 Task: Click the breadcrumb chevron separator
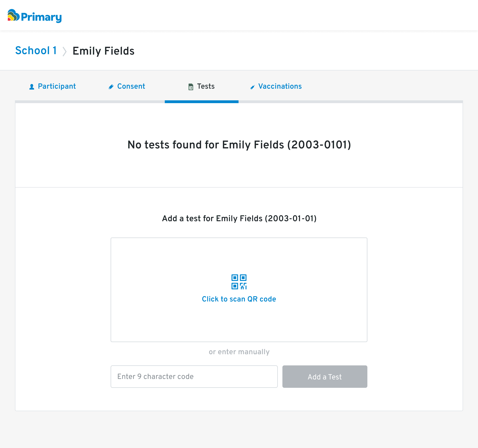[x=64, y=51]
